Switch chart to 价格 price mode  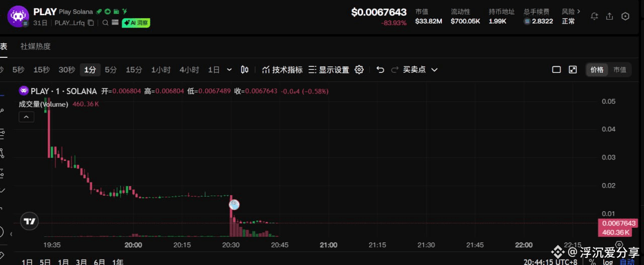[x=597, y=70]
